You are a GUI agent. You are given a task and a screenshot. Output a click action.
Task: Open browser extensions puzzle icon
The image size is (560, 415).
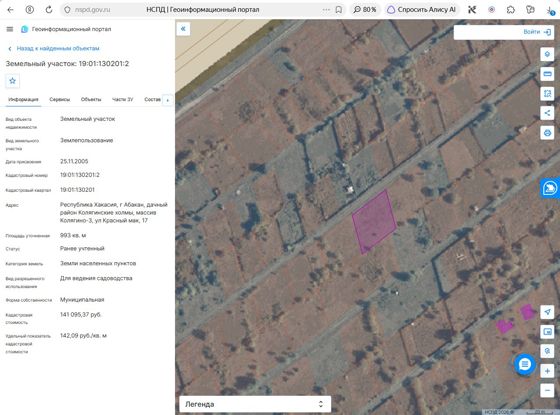click(x=511, y=10)
